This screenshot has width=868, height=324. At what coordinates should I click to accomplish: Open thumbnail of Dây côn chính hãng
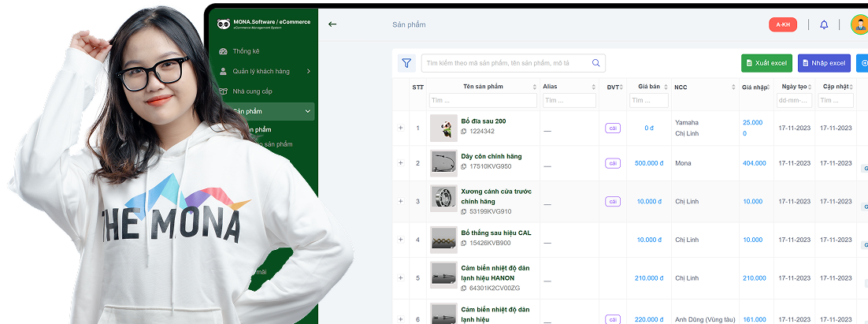444,163
